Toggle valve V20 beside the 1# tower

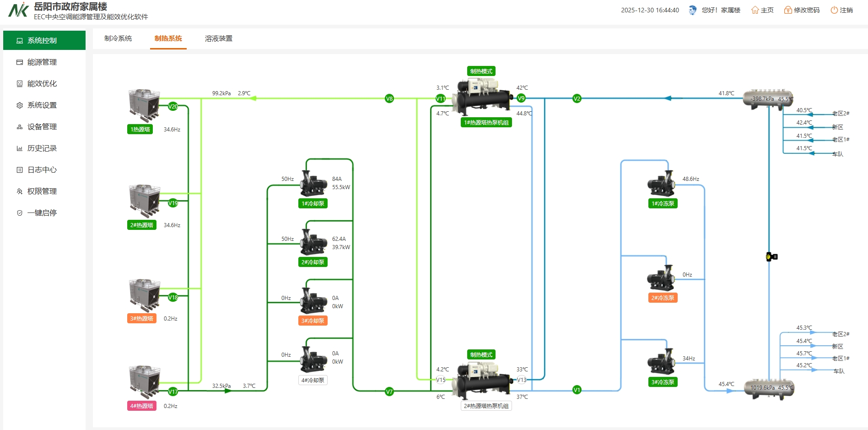173,106
